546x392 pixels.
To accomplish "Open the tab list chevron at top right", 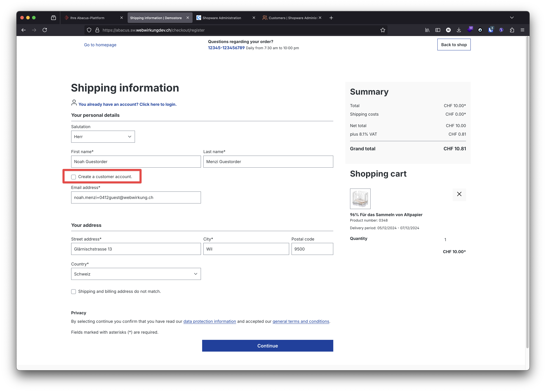I will [512, 18].
